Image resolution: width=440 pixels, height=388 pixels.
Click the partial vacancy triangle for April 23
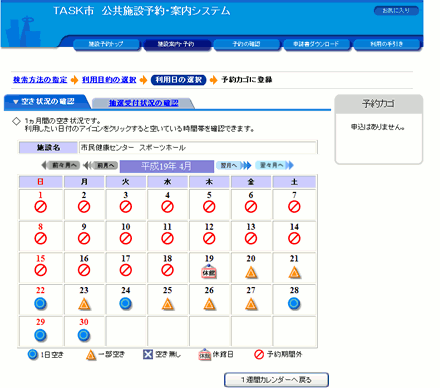coord(84,304)
